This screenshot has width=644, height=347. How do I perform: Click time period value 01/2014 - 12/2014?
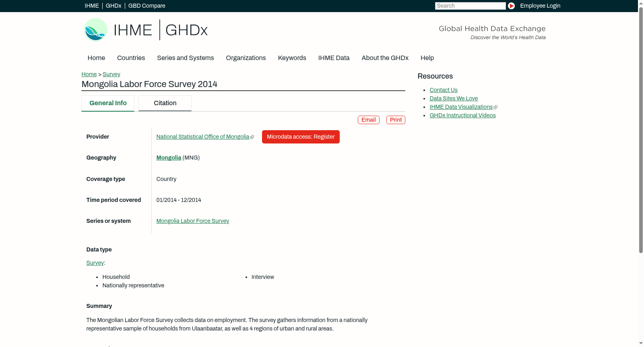[179, 200]
